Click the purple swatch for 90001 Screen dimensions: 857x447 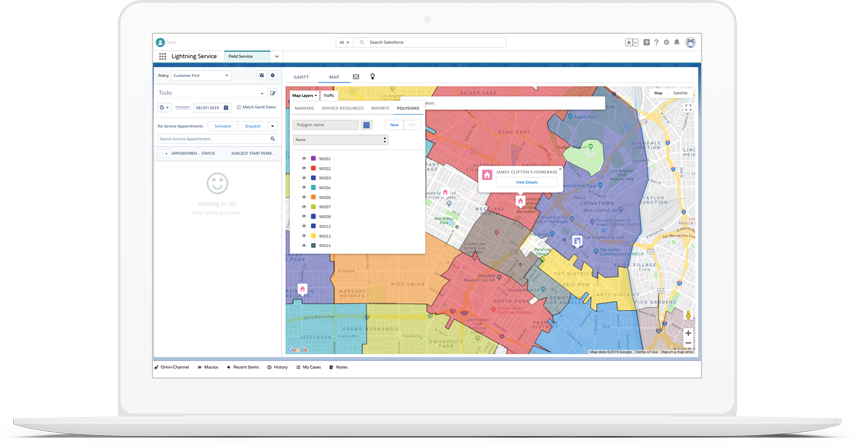point(313,158)
